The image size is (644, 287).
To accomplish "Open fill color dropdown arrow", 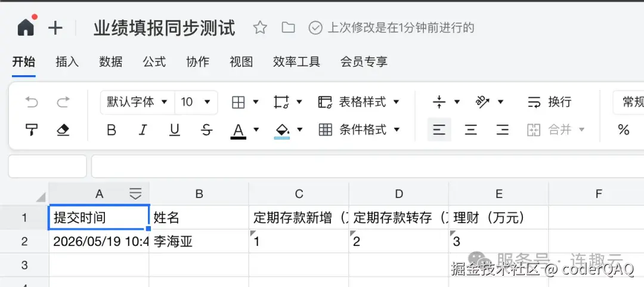I will (x=300, y=130).
